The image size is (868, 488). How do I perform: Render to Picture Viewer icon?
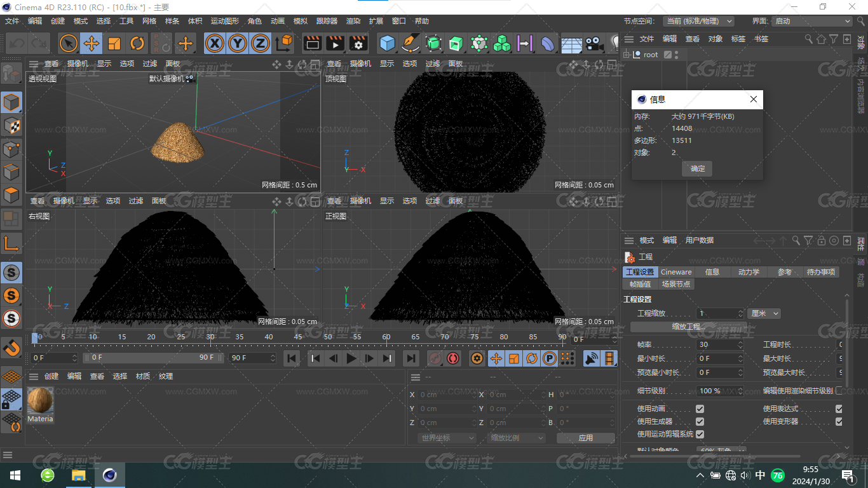(335, 43)
